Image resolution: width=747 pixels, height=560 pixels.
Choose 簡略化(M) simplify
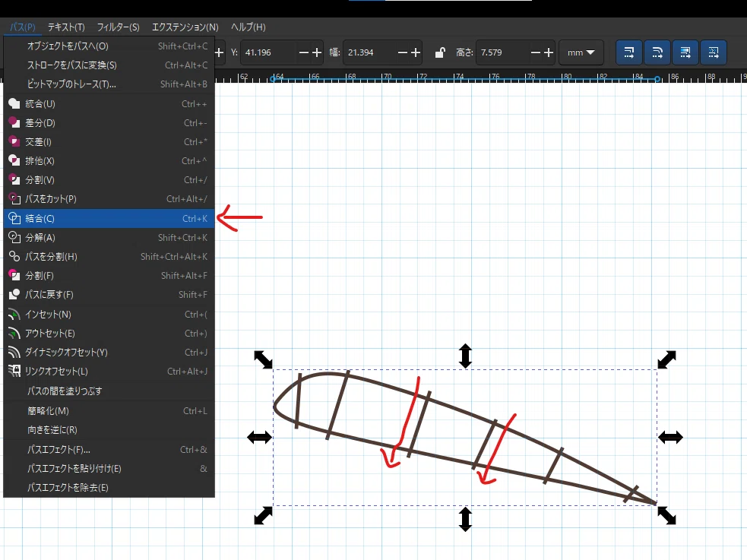click(109, 411)
